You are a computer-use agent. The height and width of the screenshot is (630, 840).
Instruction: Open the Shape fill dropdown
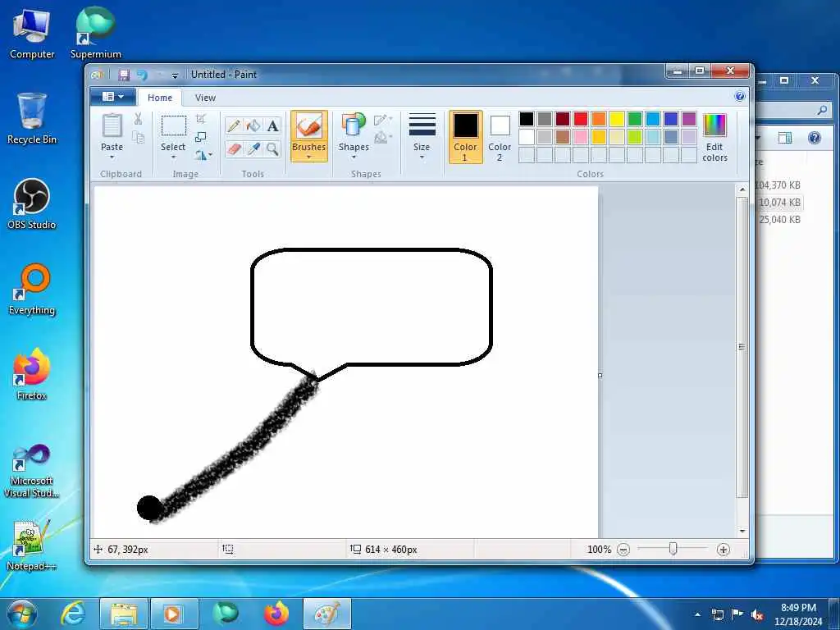(x=383, y=138)
